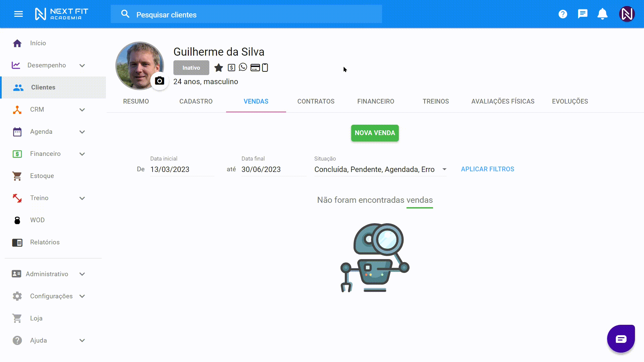Open WhatsApp icon beside client status
This screenshot has height=362, width=644.
(x=243, y=67)
